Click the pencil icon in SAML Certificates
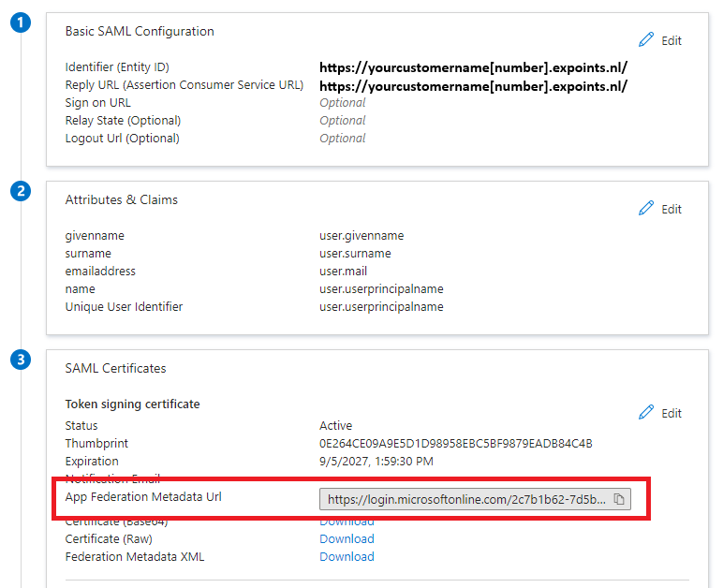 coord(646,412)
